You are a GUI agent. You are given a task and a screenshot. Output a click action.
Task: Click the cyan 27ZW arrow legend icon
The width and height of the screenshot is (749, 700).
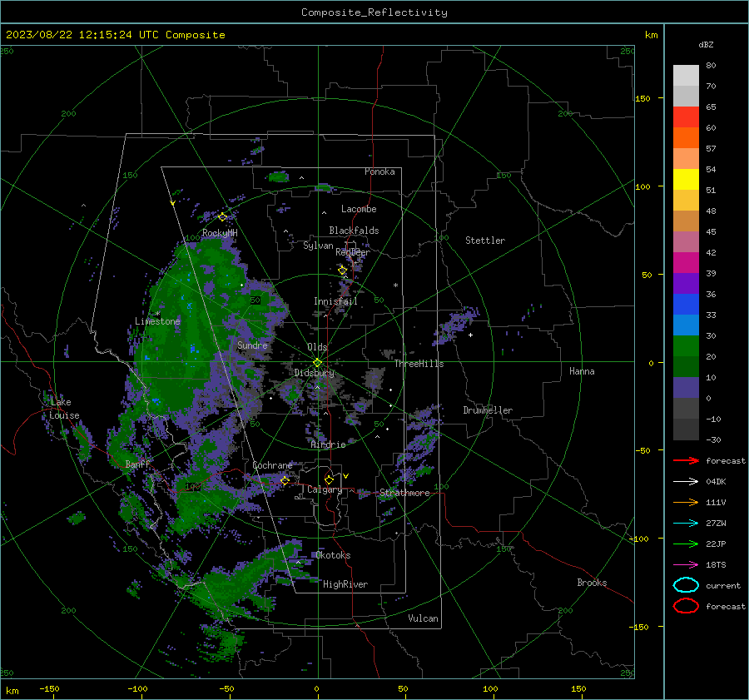point(686,524)
